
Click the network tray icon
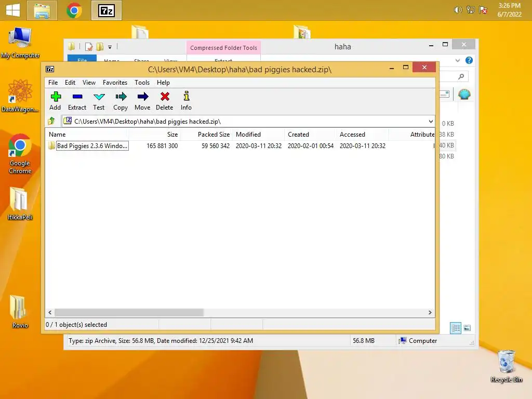pyautogui.click(x=470, y=10)
